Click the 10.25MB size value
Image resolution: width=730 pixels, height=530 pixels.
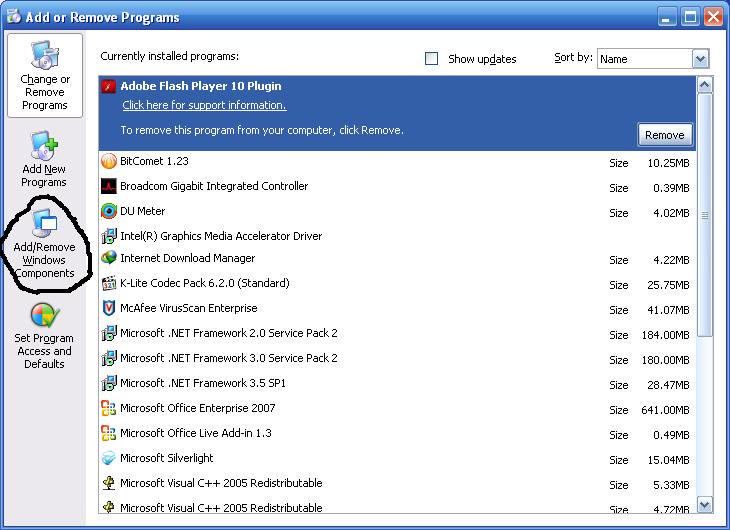[669, 163]
